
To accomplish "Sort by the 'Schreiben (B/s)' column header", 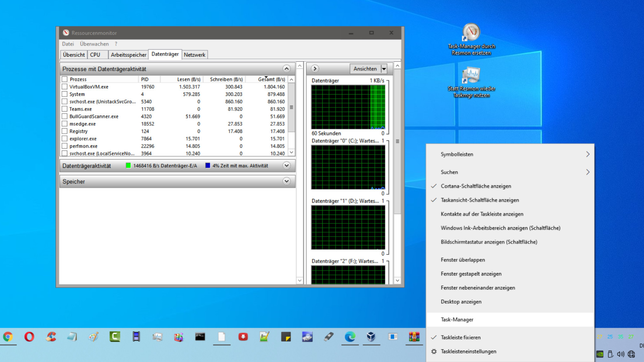I will (224, 79).
